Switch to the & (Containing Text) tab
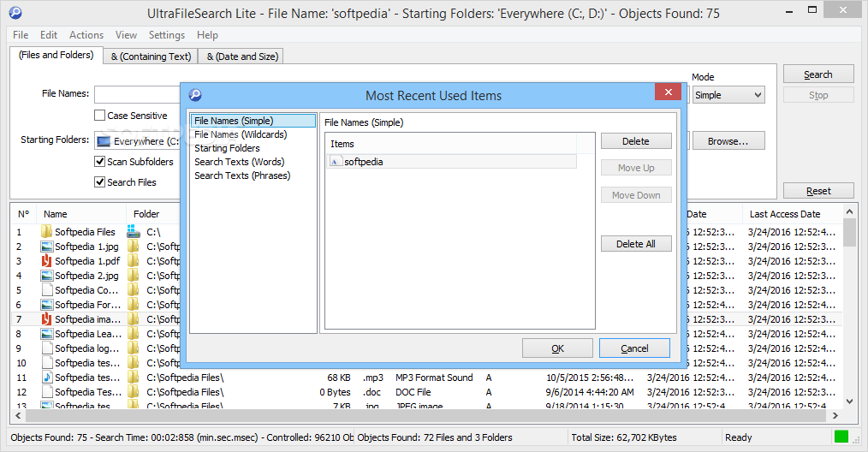Viewport: 868px width, 452px height. point(152,56)
